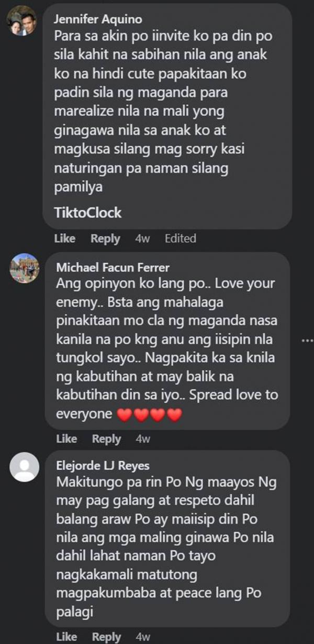This screenshot has height=644, width=314.
Task: Like Michael Facun Ferrer's comment
Action: tap(66, 439)
